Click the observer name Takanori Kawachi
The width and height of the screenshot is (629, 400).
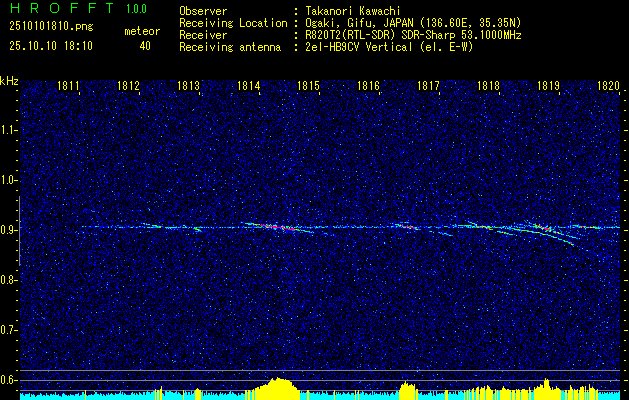point(353,11)
